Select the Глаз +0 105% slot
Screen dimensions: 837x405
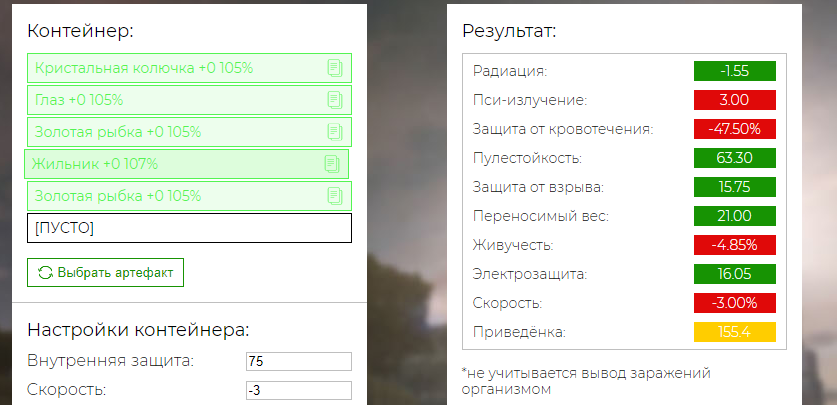[189, 100]
